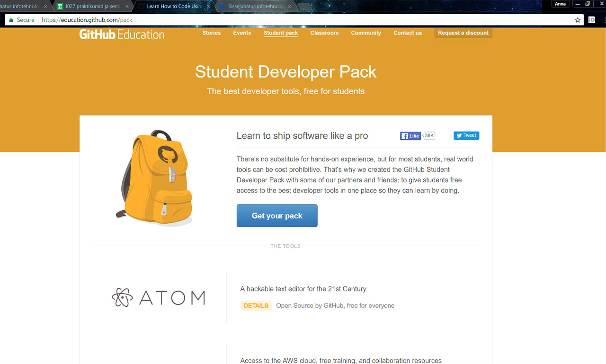Click the Atom logo

[x=158, y=297]
